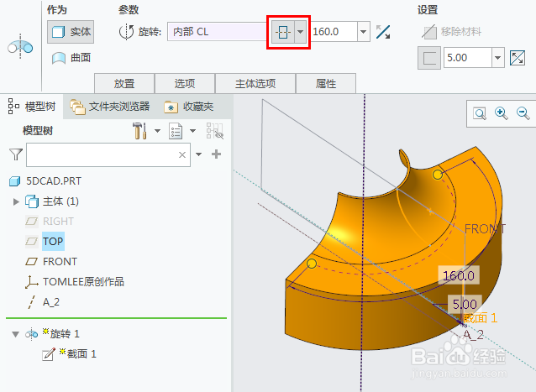Open the 放置 tab
Viewport: 536px width, 392px height.
point(124,83)
